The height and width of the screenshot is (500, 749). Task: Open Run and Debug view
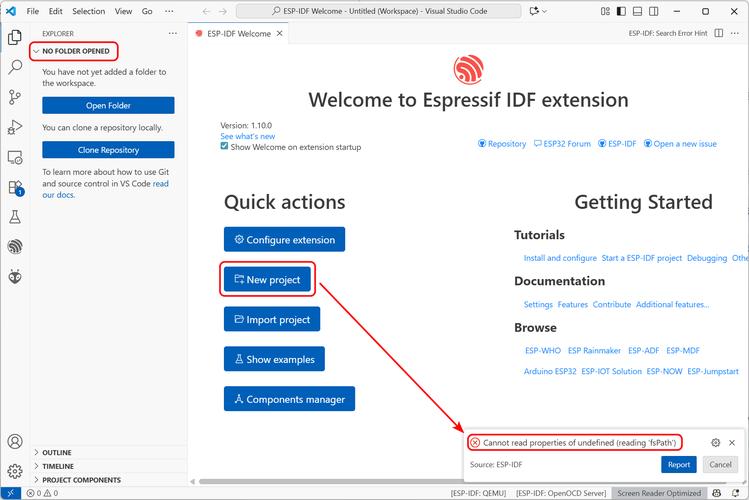point(15,127)
